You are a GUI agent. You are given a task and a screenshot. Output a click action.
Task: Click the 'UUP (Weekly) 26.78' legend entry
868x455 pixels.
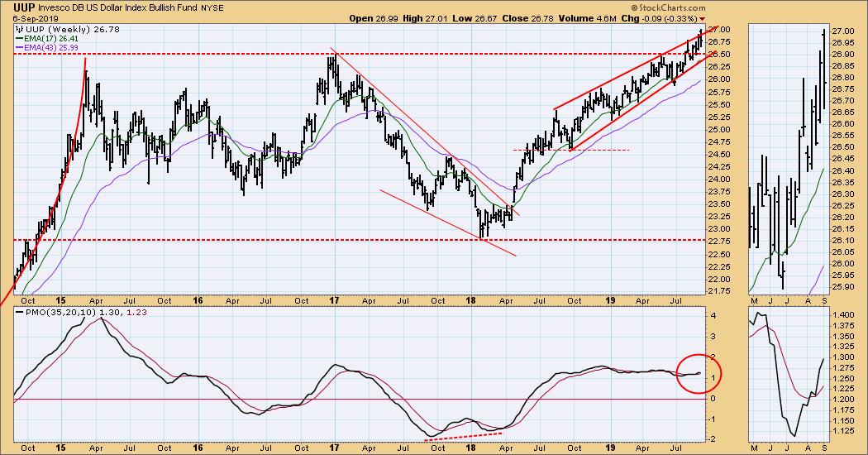[69, 30]
